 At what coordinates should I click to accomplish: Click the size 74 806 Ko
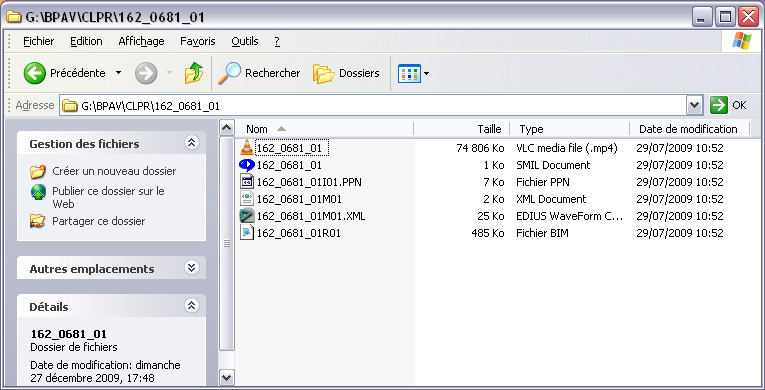pos(480,148)
